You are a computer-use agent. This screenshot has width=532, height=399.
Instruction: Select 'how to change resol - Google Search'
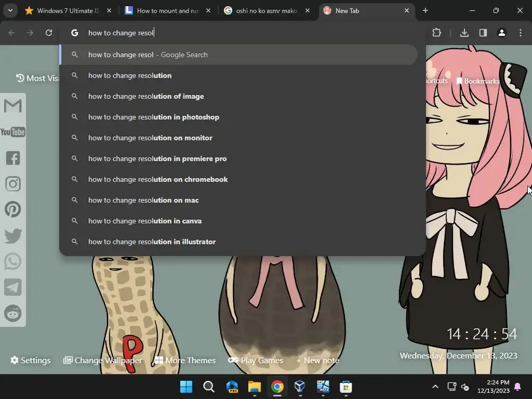(x=238, y=55)
